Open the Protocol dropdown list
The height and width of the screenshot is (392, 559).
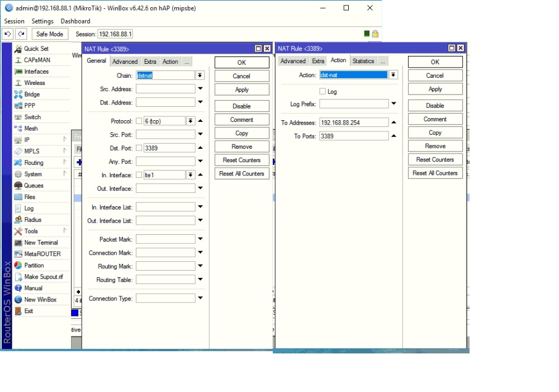click(x=191, y=121)
